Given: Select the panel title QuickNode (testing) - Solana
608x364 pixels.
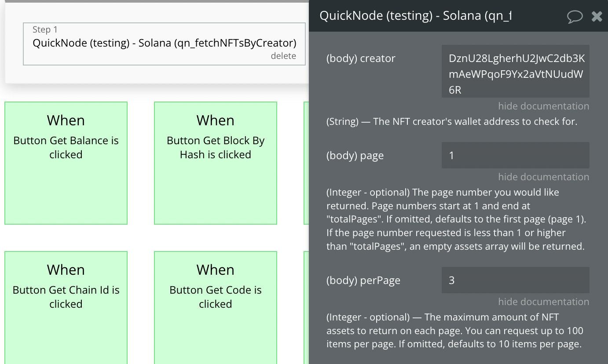Looking at the screenshot, I should coord(415,16).
